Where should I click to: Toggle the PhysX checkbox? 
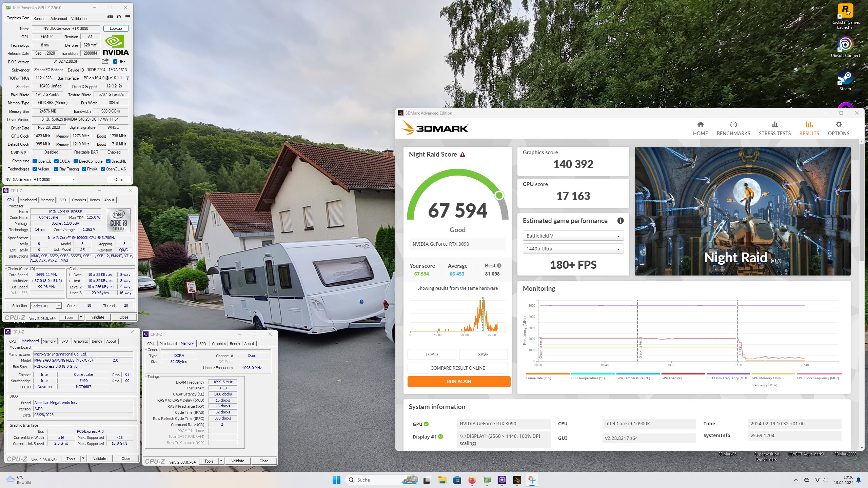(x=84, y=169)
